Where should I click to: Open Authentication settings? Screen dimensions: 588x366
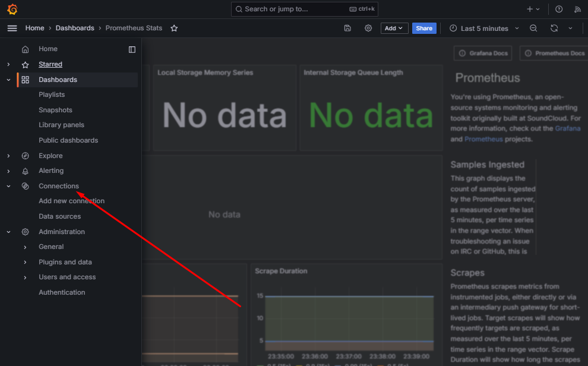coord(62,292)
